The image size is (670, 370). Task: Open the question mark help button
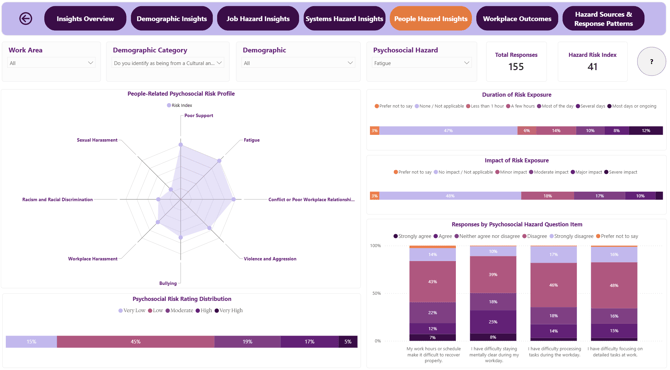pos(651,62)
